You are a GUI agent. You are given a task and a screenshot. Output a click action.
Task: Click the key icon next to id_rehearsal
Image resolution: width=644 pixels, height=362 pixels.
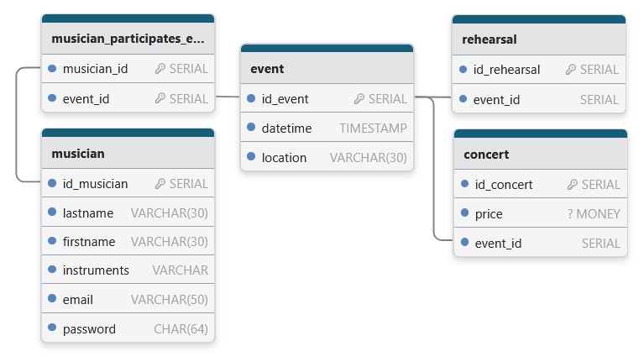pyautogui.click(x=571, y=70)
